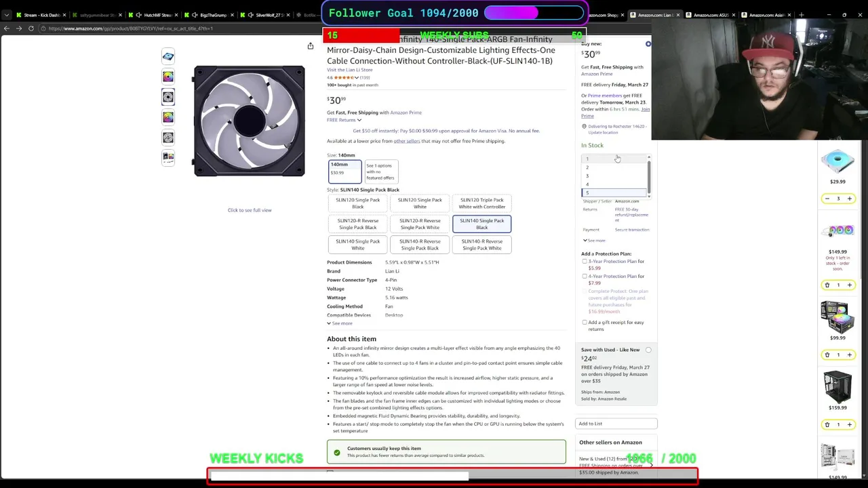Close the Stream - Kick Dashboard tab
The width and height of the screenshot is (868, 488).
coord(64,15)
